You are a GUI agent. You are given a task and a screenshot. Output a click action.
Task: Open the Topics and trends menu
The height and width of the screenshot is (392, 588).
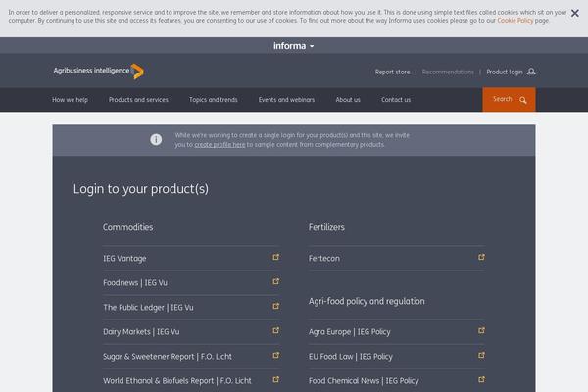point(213,100)
